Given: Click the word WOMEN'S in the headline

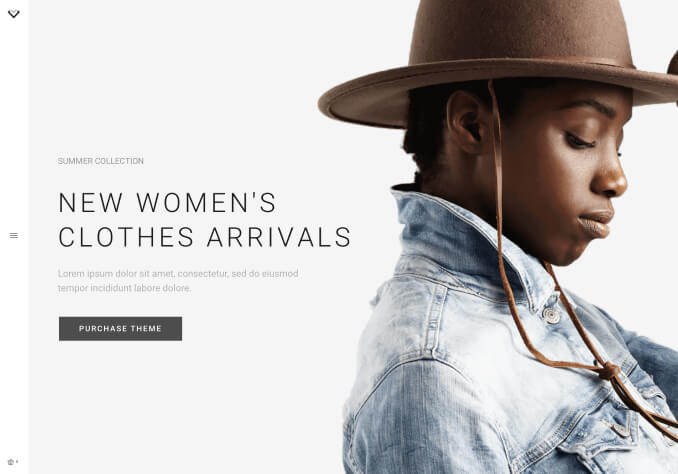Looking at the screenshot, I should point(207,202).
